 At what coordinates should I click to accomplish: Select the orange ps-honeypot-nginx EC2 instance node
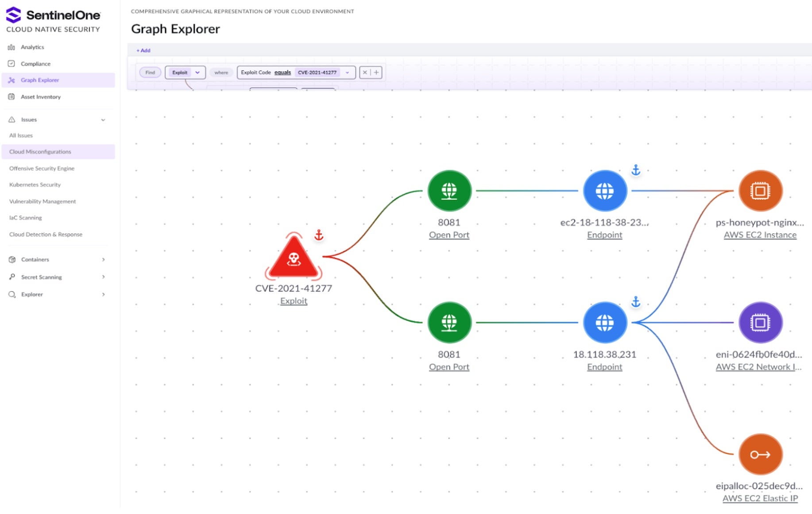tap(760, 191)
